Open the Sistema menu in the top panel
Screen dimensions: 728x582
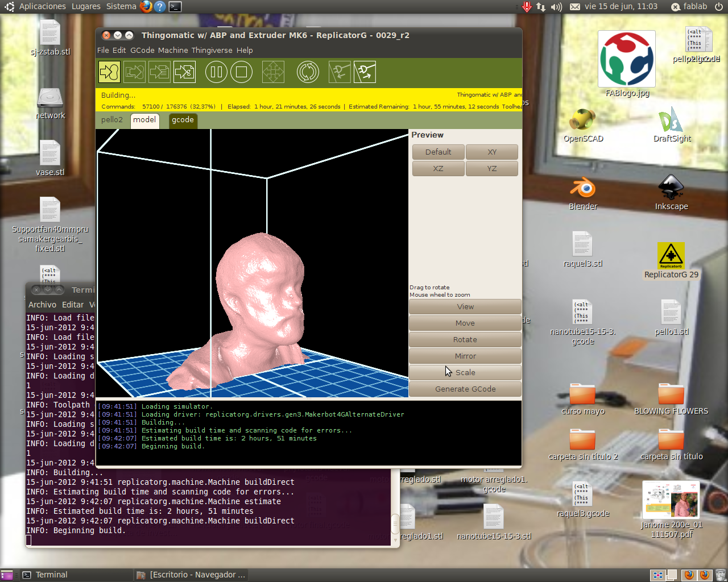pos(121,6)
